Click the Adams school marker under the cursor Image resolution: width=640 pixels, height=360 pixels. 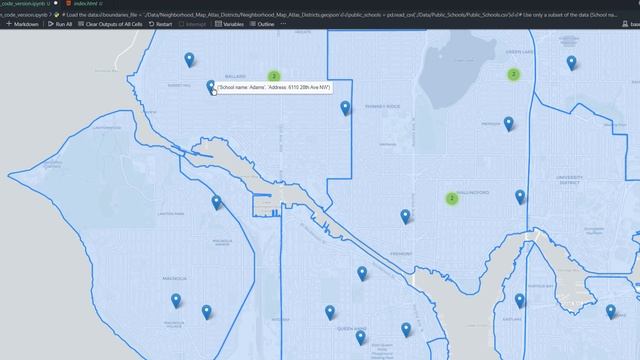point(211,87)
